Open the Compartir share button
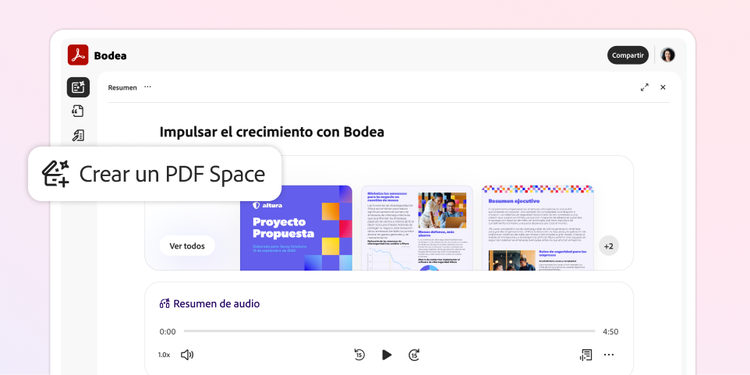 (628, 55)
